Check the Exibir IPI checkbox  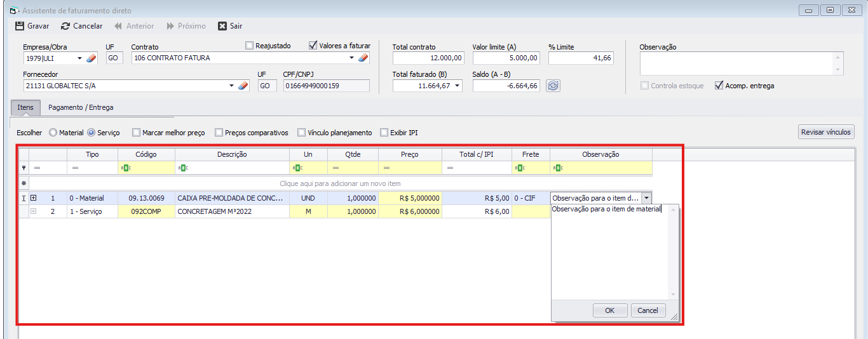click(x=384, y=133)
